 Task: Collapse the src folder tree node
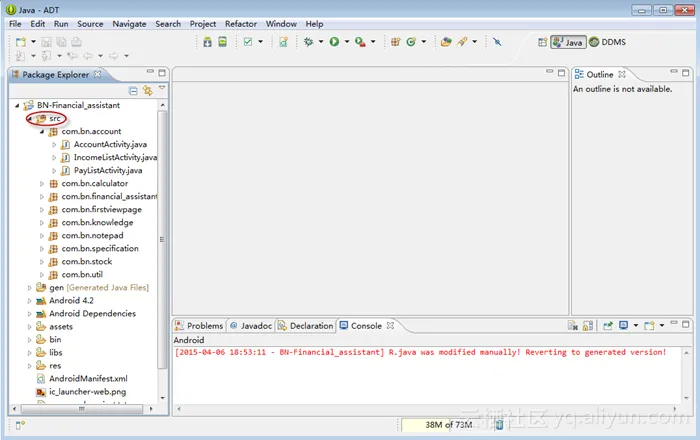(29, 119)
